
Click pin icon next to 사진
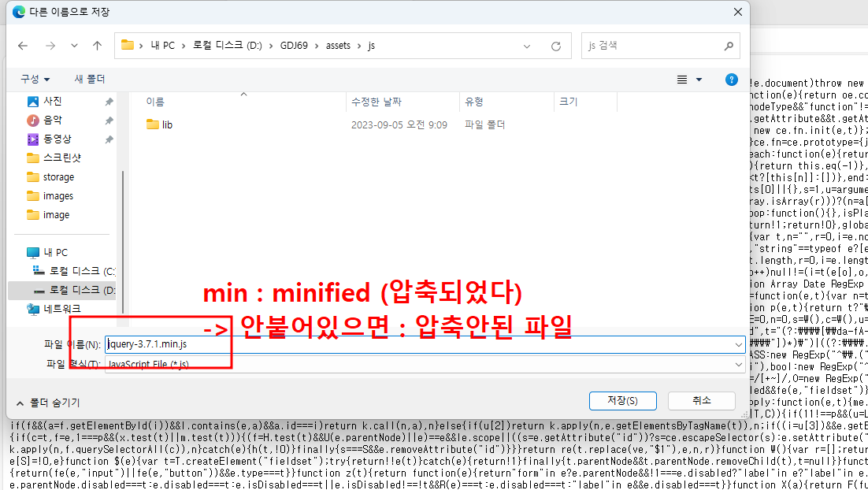coord(109,102)
